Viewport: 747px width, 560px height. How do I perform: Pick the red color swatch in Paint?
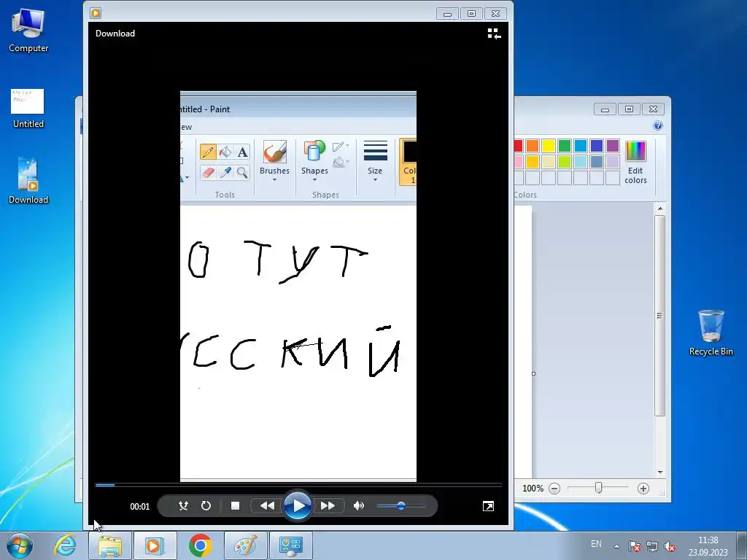tap(518, 146)
